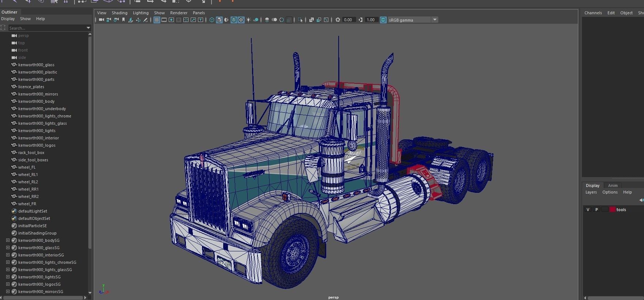The height and width of the screenshot is (300, 644).
Task: Toggle the Resolution Gate overlay
Action: pos(171,20)
